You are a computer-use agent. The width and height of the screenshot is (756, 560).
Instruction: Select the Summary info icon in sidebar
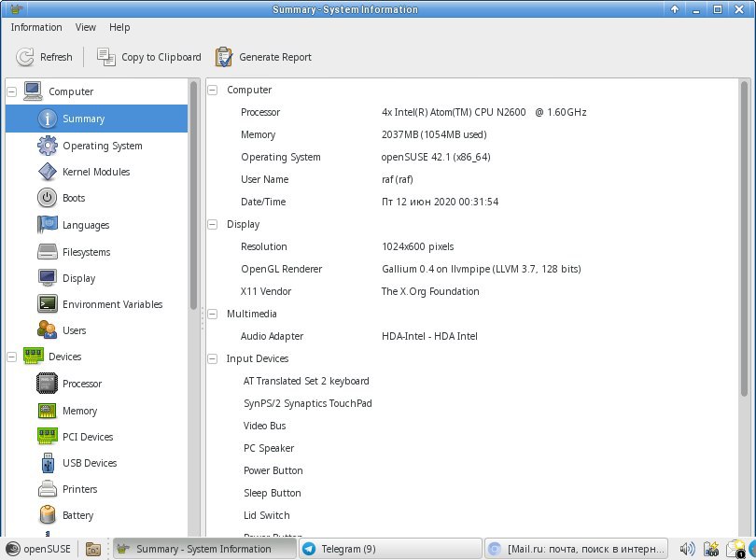click(x=48, y=119)
